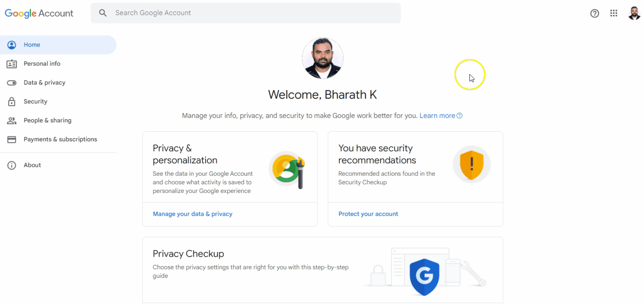
Task: Click the Security padlock icon
Action: (12, 102)
